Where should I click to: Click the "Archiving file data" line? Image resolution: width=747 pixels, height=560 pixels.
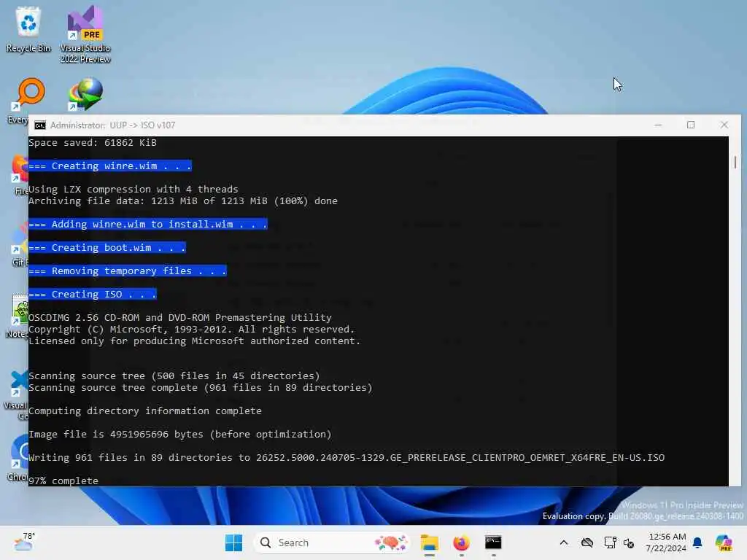coord(183,201)
